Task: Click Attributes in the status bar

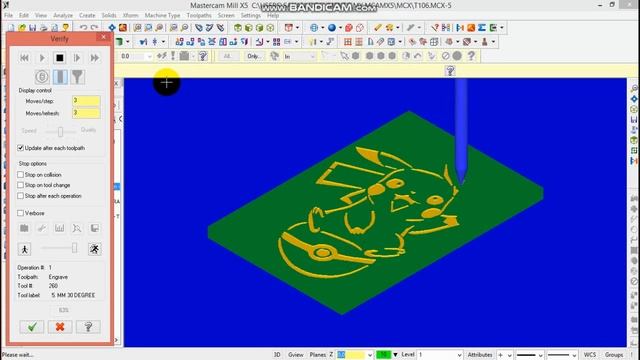Action: (480, 355)
